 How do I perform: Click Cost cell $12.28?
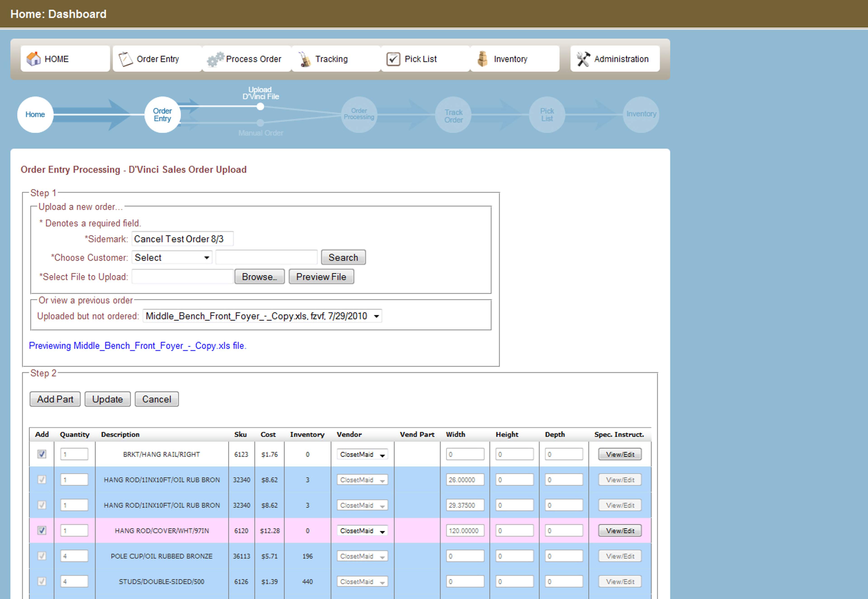pyautogui.click(x=270, y=531)
